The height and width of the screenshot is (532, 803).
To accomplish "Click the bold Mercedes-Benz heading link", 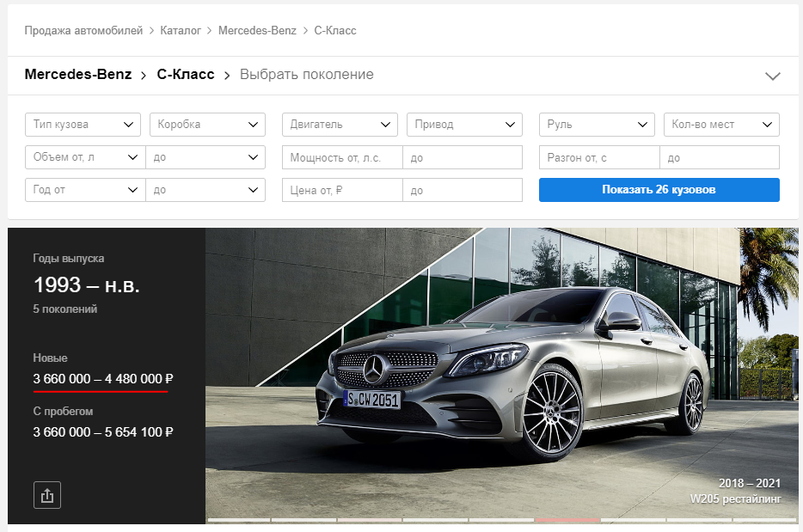I will click(78, 75).
